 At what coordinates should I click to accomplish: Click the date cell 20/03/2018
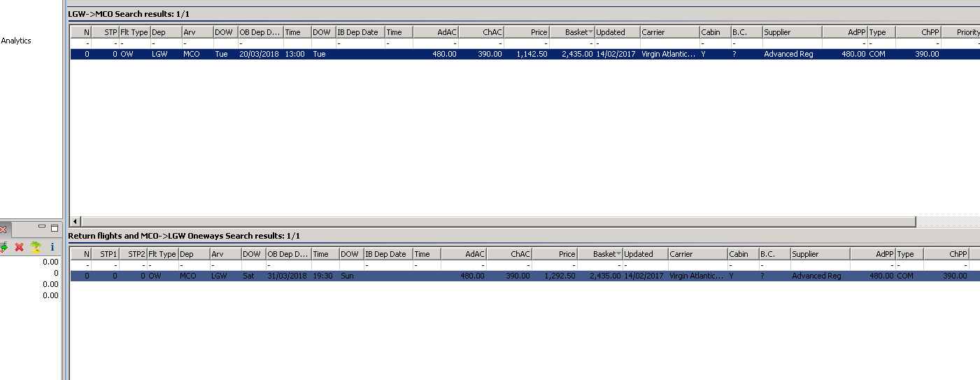click(x=260, y=54)
